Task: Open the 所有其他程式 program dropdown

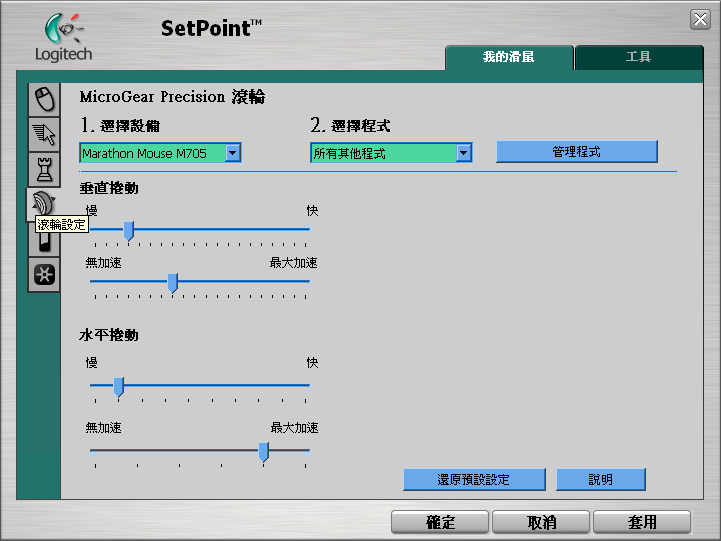Action: pyautogui.click(x=391, y=153)
